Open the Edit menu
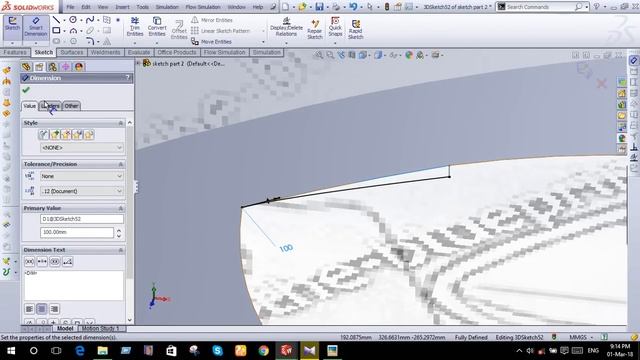640x360 pixels. coord(86,7)
